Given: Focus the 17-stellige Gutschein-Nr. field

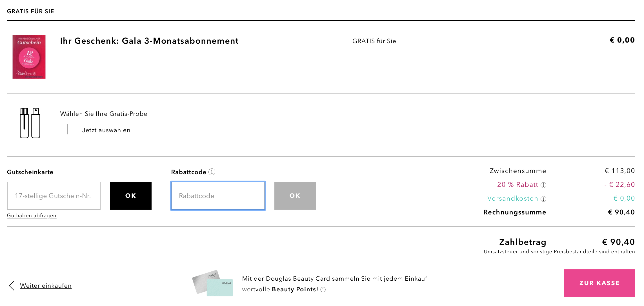Looking at the screenshot, I should tap(54, 196).
